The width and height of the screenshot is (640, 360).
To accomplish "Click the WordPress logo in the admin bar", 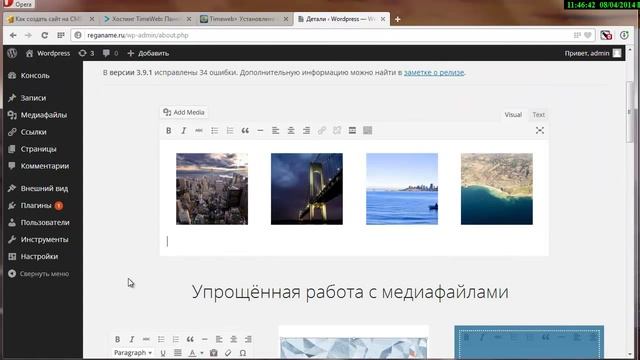I will pos(12,53).
